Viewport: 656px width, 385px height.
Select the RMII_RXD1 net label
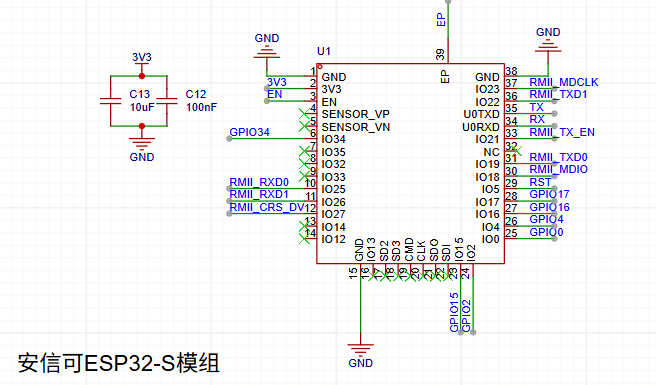259,195
